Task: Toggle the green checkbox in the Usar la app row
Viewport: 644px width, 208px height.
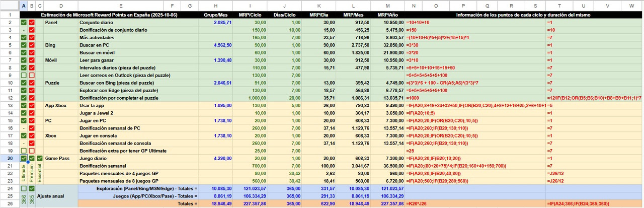Action: (x=24, y=106)
